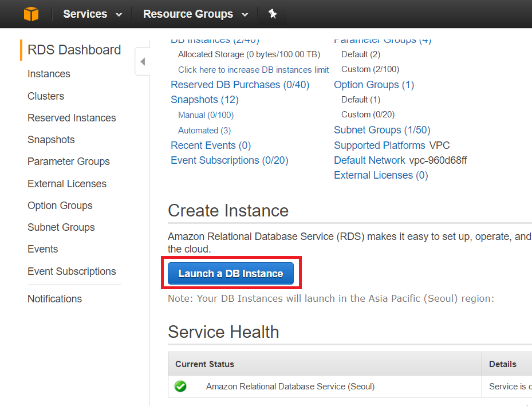Click the 'Service Health' heading
The height and width of the screenshot is (406, 532).
[x=223, y=332]
